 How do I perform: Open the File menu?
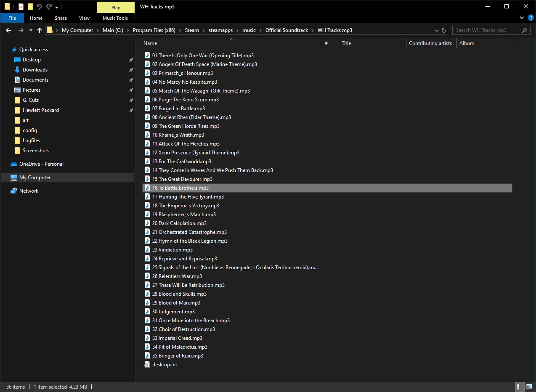coord(12,18)
